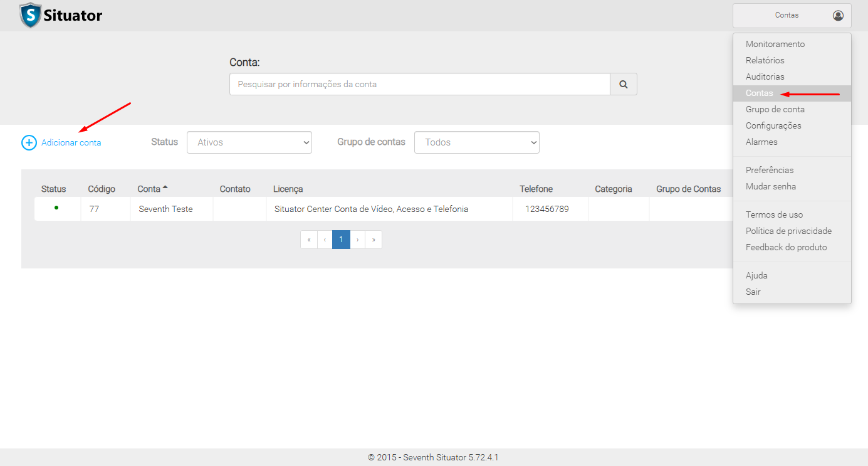Open the Status dropdown showing Ativos
Image resolution: width=868 pixels, height=466 pixels.
click(249, 142)
